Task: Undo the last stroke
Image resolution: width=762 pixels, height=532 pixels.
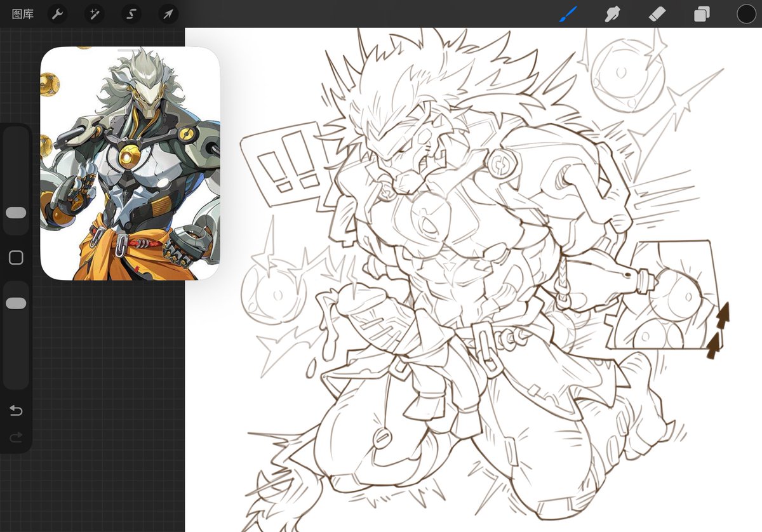Action: point(16,411)
